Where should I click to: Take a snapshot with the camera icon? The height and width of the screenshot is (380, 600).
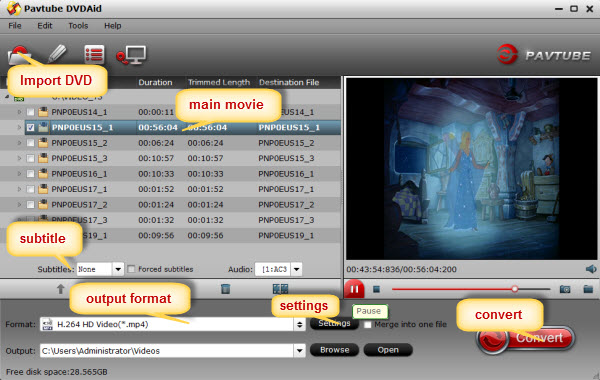tap(565, 289)
